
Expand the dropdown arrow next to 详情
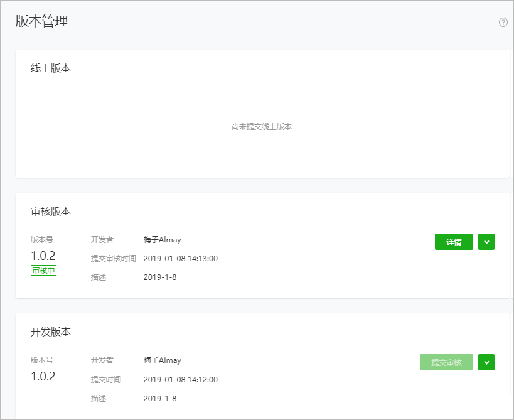point(486,242)
